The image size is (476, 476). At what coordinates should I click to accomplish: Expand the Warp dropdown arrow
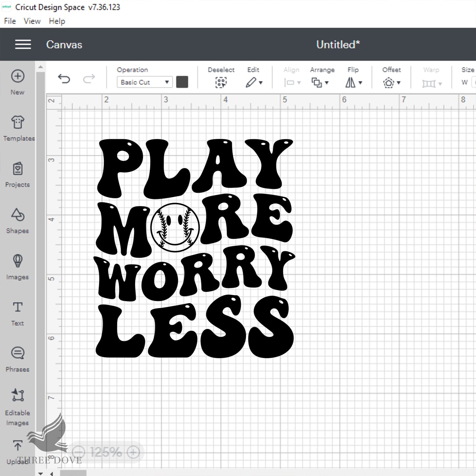coord(440,84)
